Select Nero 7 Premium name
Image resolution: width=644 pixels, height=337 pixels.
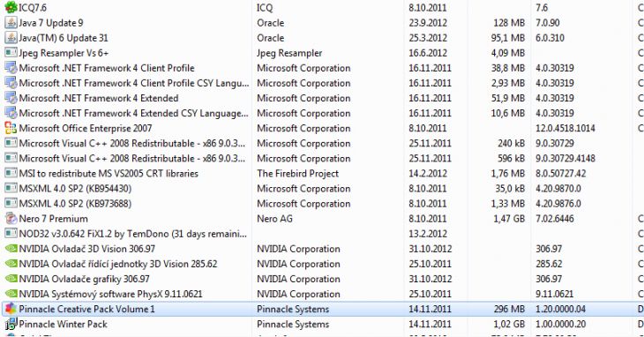click(54, 219)
